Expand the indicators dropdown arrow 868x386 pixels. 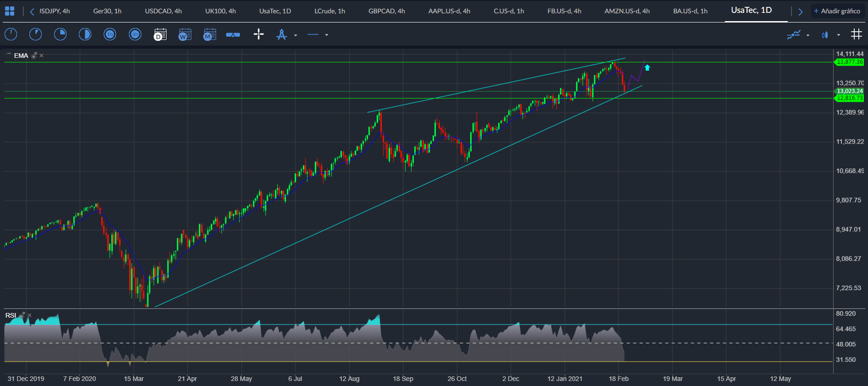(808, 35)
